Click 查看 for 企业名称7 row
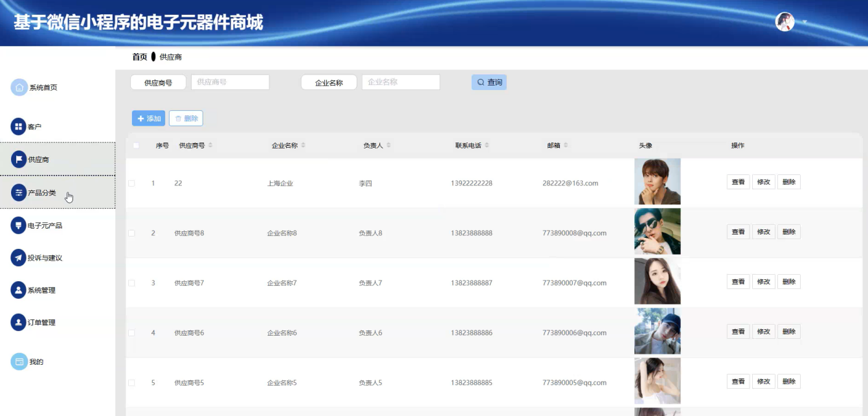Viewport: 868px width, 416px height. click(738, 282)
